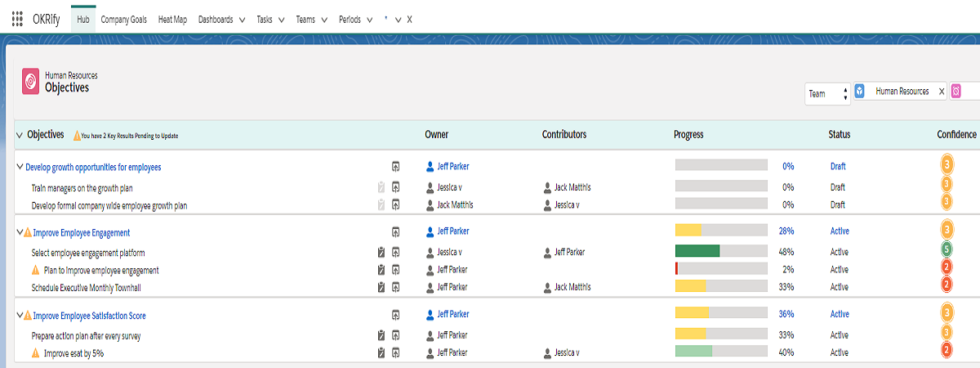The height and width of the screenshot is (368, 980).
Task: Open check-in clipboard for Select employee engagement platform
Action: coord(381,253)
